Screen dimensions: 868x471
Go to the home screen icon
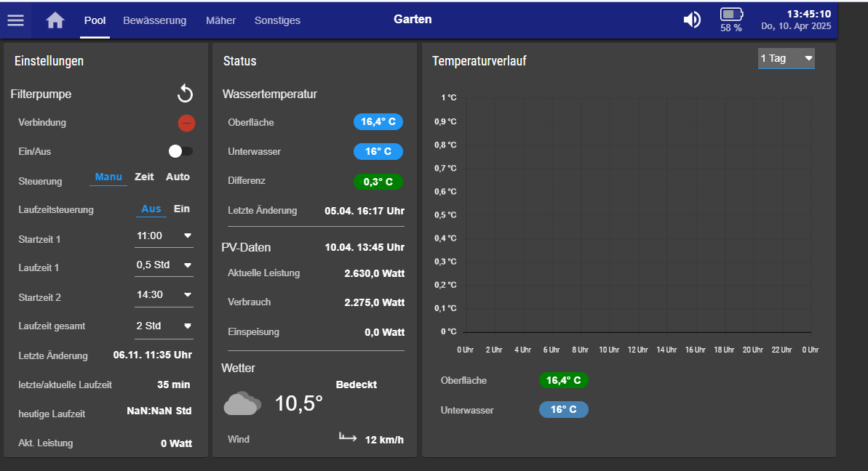[x=55, y=20]
